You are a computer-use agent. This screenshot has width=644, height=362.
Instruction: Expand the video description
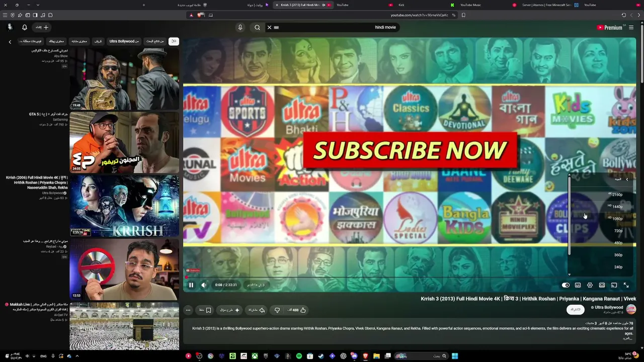626,338
